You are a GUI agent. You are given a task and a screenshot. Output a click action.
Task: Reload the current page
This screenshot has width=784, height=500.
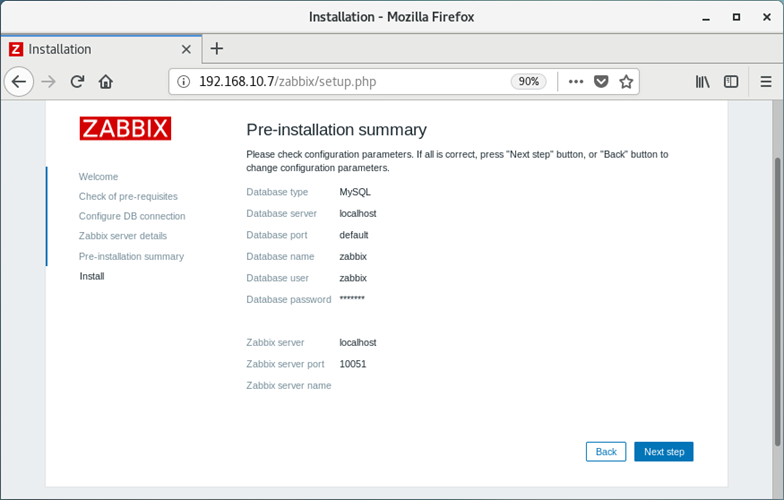pos(77,82)
